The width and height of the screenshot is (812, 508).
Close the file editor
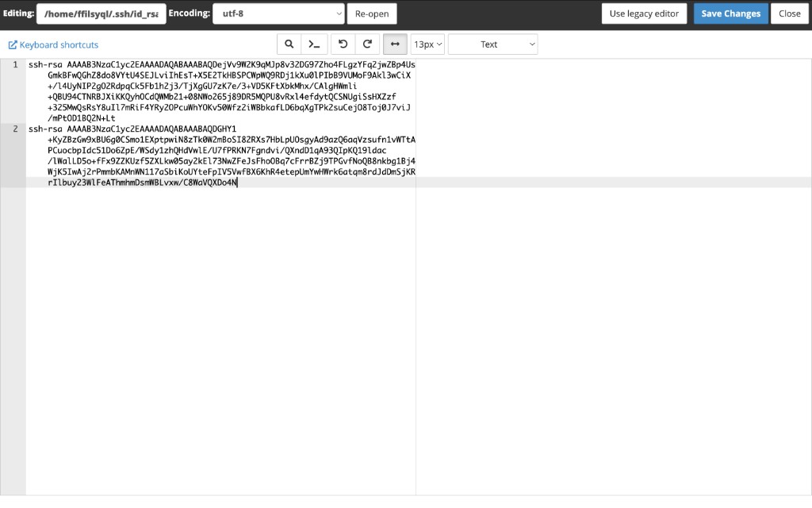[x=789, y=13]
